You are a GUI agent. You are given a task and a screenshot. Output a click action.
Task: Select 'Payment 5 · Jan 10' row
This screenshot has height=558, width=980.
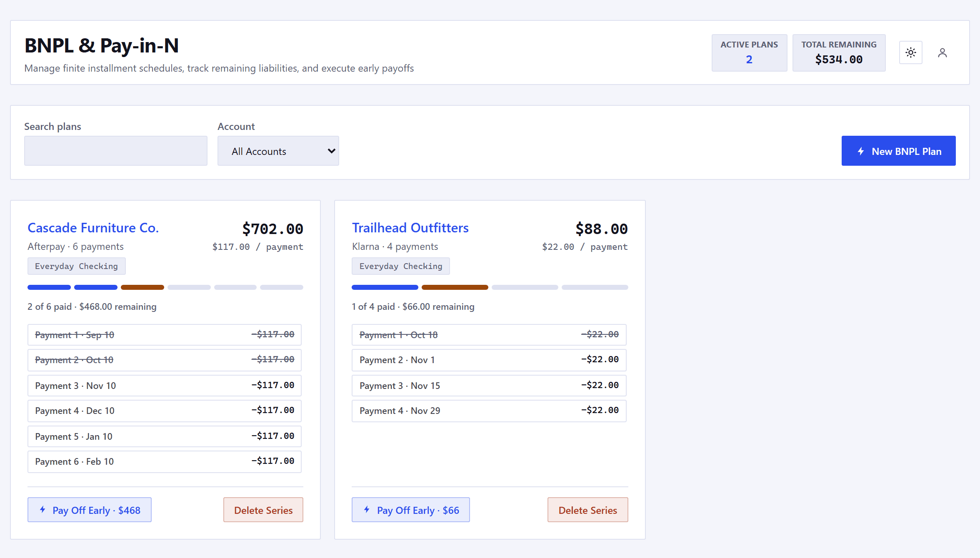pos(165,436)
